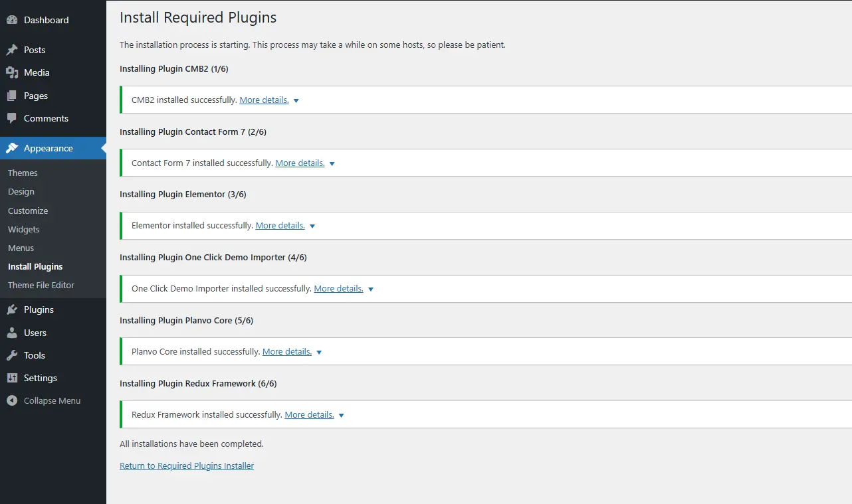852x504 pixels.
Task: Click the Users person icon
Action: click(x=12, y=333)
